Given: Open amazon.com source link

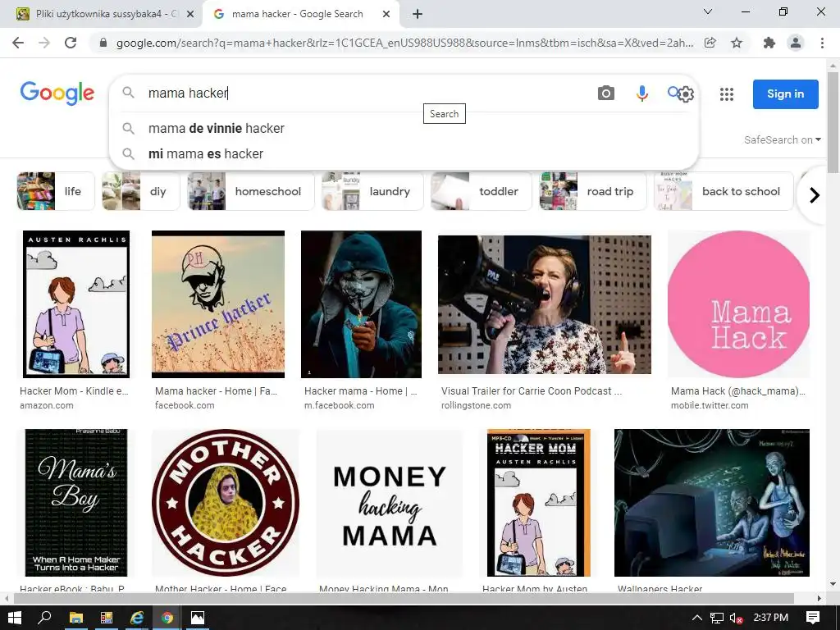Looking at the screenshot, I should tap(47, 405).
